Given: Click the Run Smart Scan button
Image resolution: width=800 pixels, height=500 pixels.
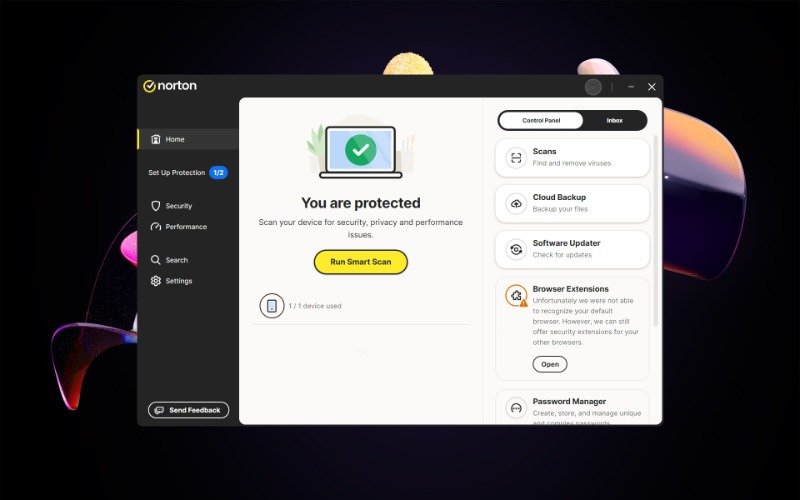Looking at the screenshot, I should pos(361,262).
